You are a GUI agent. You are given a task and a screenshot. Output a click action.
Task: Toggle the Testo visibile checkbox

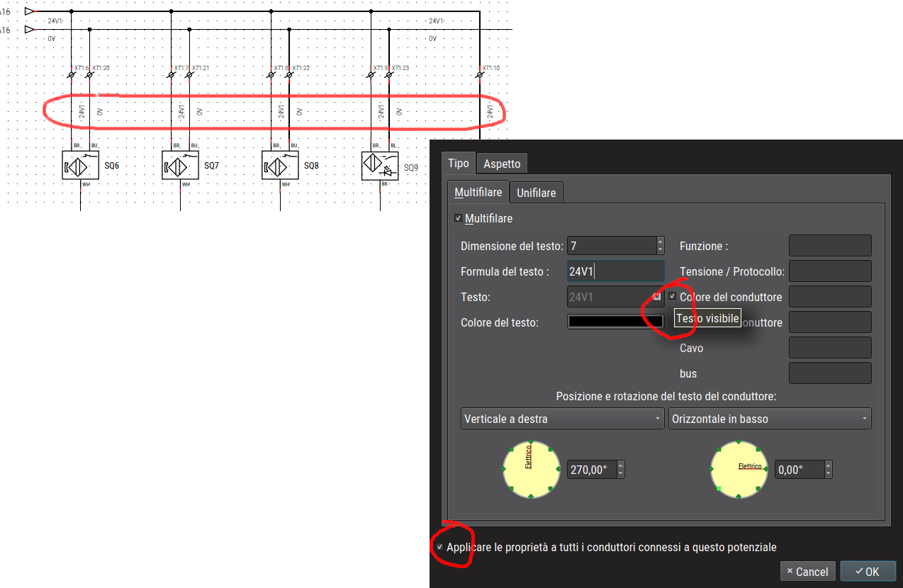click(672, 296)
